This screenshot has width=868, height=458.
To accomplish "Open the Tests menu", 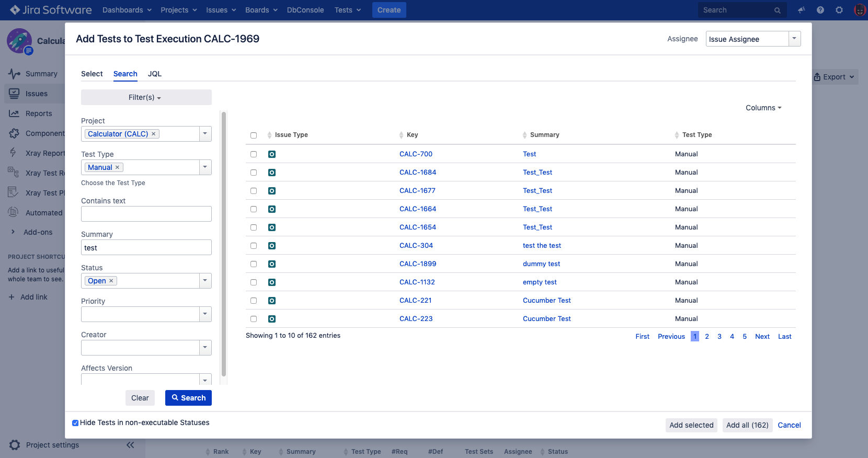I will 348,10.
